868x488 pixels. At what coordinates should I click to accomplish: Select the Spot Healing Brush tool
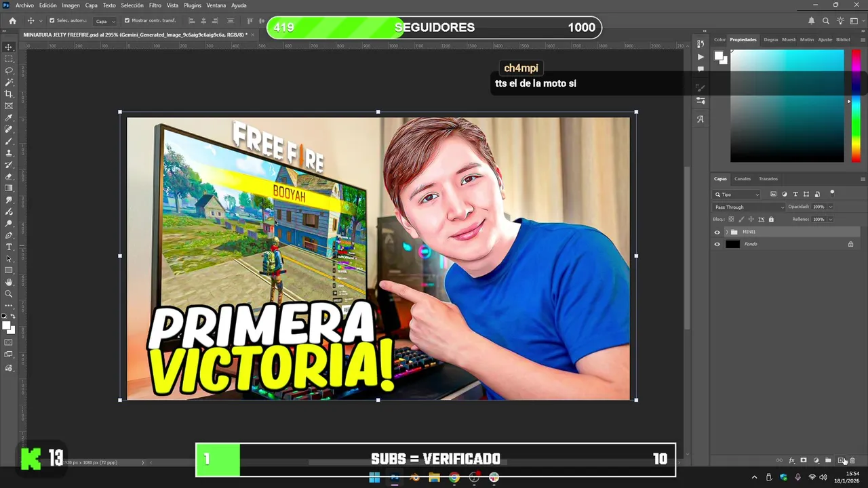tap(9, 129)
